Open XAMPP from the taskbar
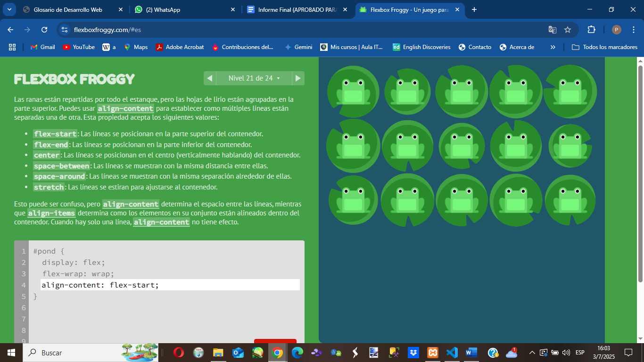Viewport: 644px width, 362px height. [x=432, y=353]
